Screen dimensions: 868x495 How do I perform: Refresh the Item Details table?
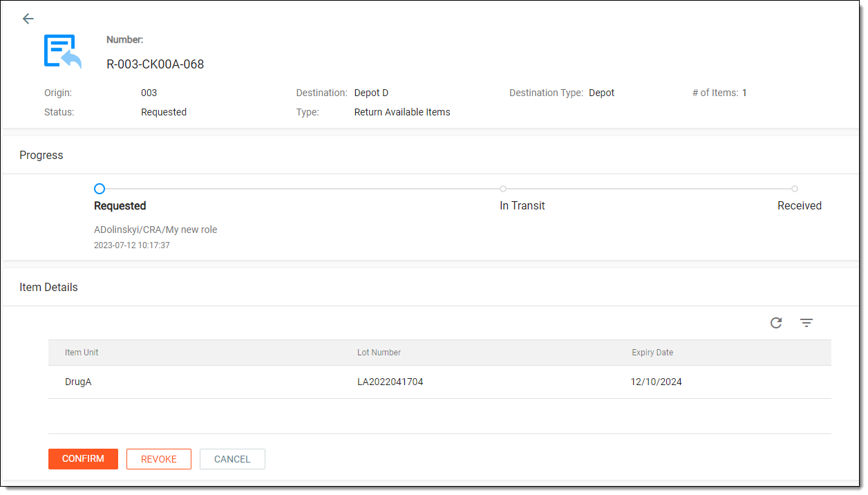tap(776, 323)
